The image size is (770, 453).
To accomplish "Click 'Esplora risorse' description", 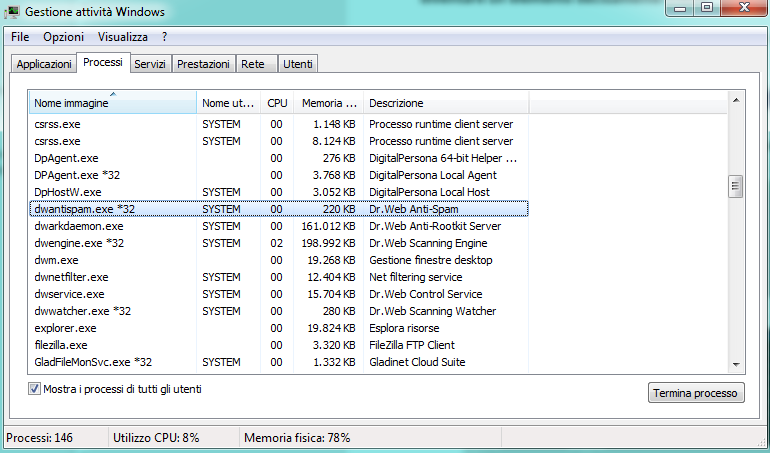I will tap(404, 328).
